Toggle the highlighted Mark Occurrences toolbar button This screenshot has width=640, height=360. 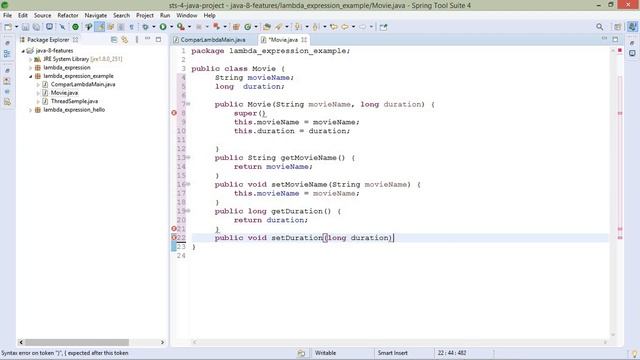(99, 27)
